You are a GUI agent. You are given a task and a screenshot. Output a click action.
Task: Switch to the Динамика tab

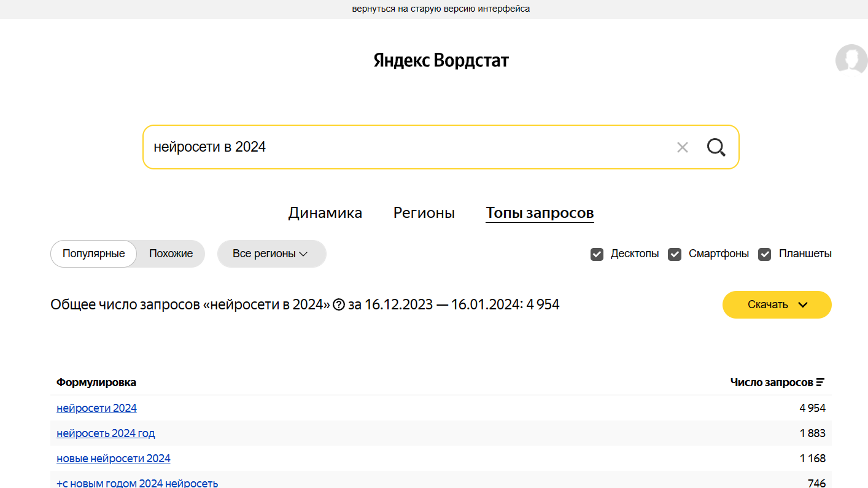(x=325, y=213)
